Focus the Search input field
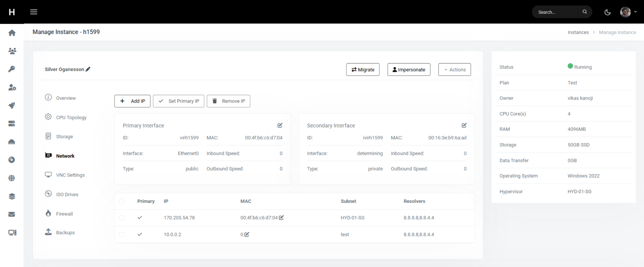The height and width of the screenshot is (267, 644). 555,12
